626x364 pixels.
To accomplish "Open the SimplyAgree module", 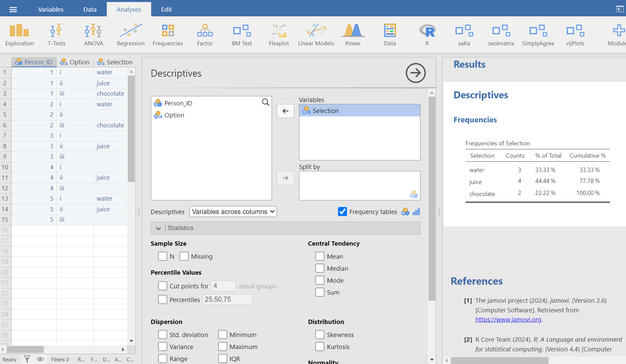I will tap(538, 35).
